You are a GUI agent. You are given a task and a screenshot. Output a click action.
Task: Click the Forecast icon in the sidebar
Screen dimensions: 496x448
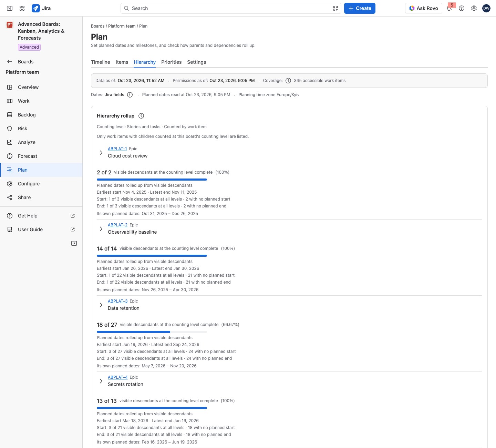coord(10,156)
